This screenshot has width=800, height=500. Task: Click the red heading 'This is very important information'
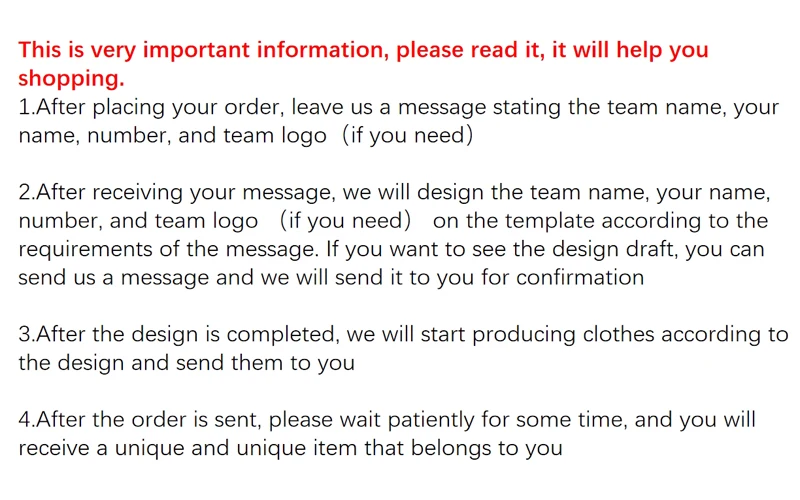(x=202, y=50)
